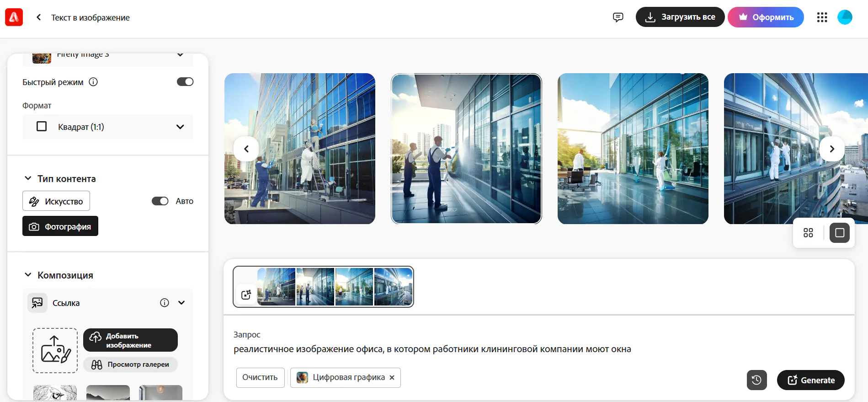Viewport: 868px width, 402px height.
Task: Switch to grid view of results
Action: coord(808,233)
